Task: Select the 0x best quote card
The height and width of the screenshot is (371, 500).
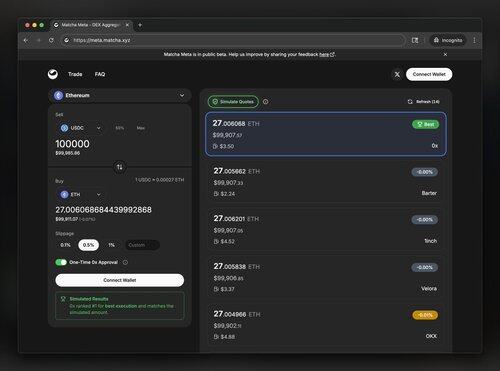Action: coord(326,134)
